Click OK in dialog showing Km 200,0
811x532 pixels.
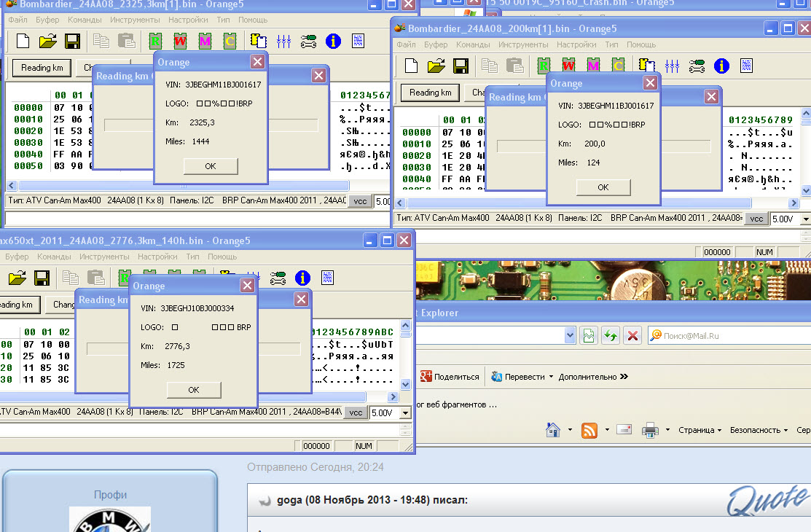click(x=603, y=187)
